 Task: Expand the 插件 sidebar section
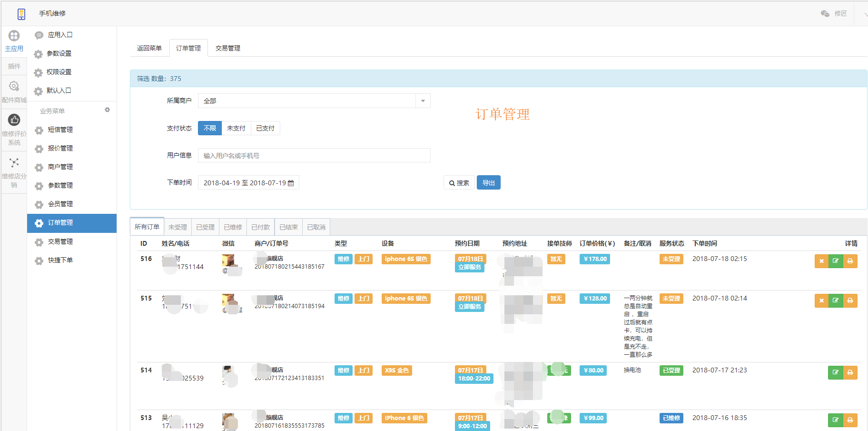[x=14, y=66]
